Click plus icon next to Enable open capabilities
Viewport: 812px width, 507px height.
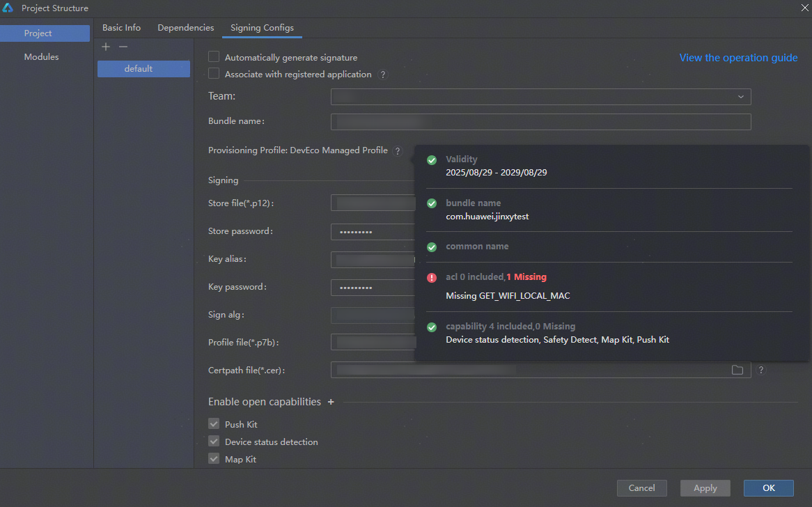tap(331, 402)
